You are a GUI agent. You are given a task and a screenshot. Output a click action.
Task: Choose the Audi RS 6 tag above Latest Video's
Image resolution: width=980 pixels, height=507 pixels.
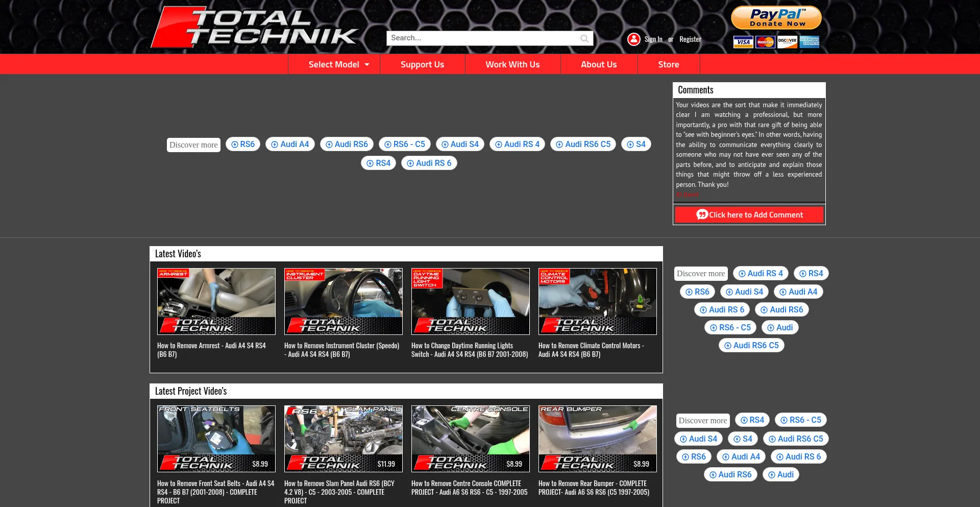point(429,163)
